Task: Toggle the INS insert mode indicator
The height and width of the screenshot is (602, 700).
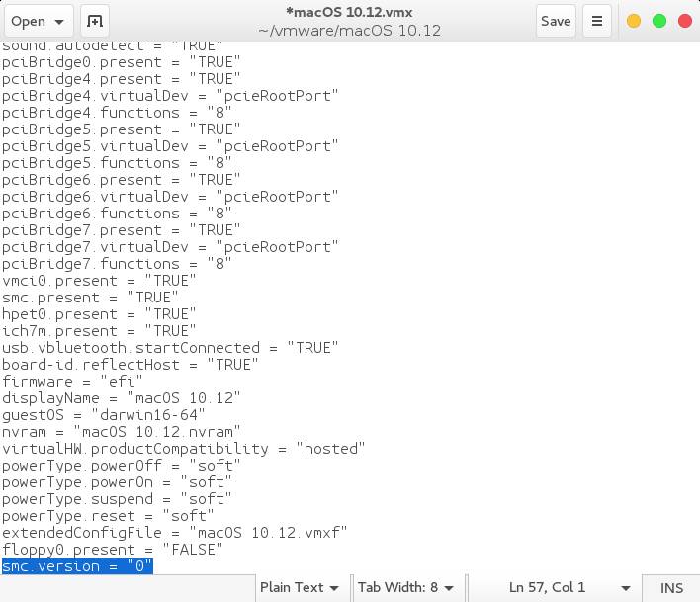Action: click(x=671, y=588)
